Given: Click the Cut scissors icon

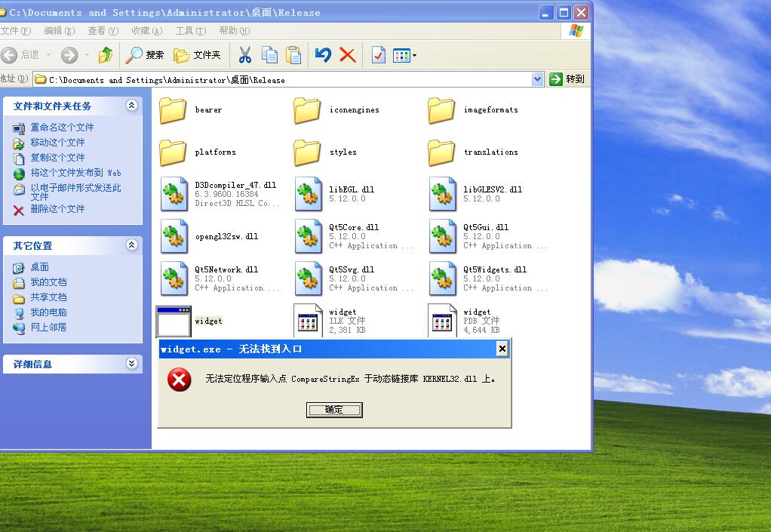Looking at the screenshot, I should pyautogui.click(x=245, y=55).
